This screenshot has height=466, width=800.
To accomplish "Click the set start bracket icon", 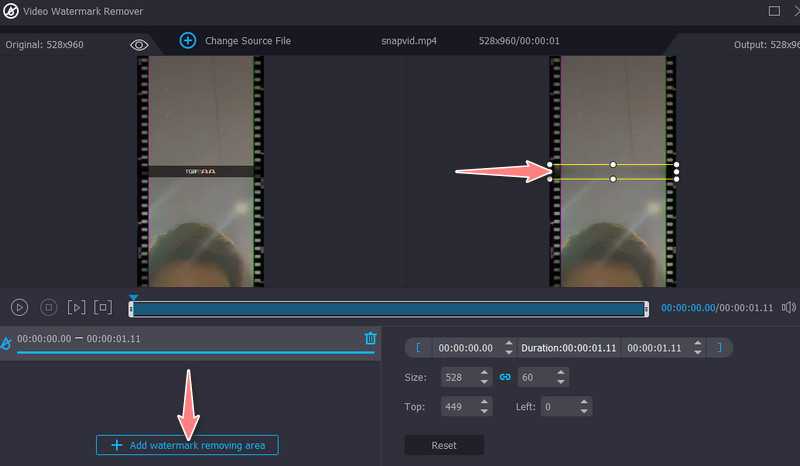I will (x=418, y=348).
